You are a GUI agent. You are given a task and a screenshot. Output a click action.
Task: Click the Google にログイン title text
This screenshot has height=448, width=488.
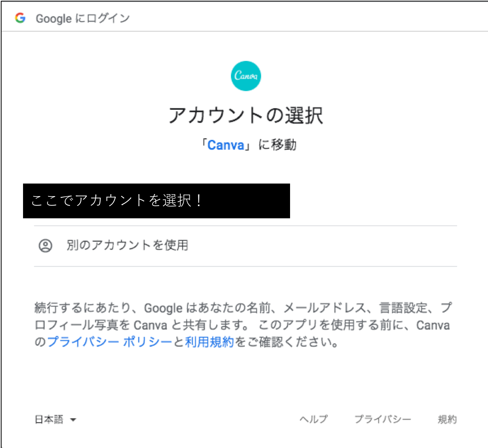click(83, 18)
